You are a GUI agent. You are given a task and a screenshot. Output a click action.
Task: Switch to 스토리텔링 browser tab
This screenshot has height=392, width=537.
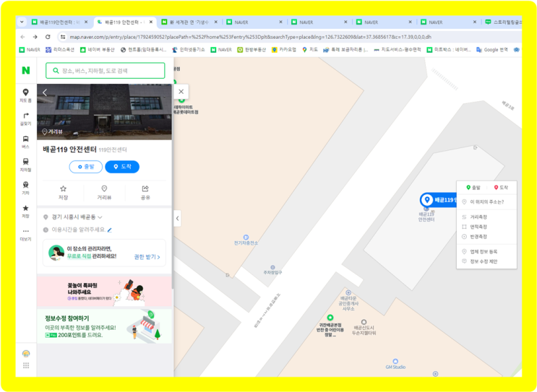504,22
